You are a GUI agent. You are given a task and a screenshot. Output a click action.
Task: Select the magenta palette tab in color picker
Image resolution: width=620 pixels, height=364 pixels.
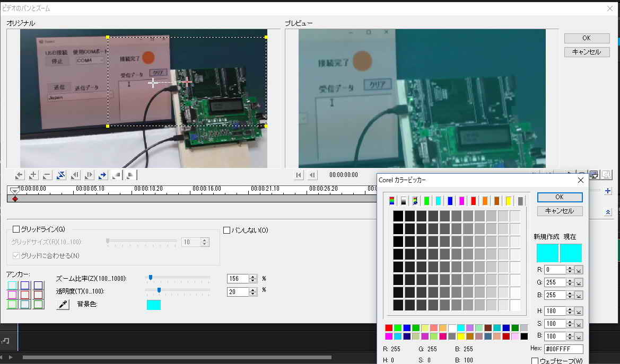(x=461, y=201)
